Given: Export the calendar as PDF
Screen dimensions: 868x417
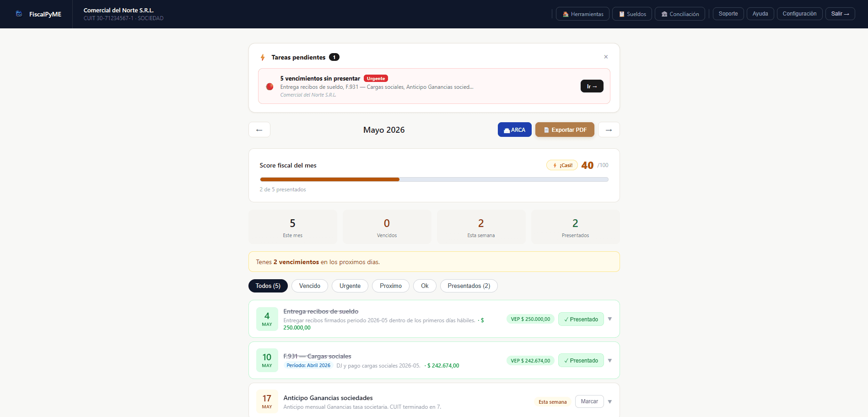Looking at the screenshot, I should [x=565, y=130].
